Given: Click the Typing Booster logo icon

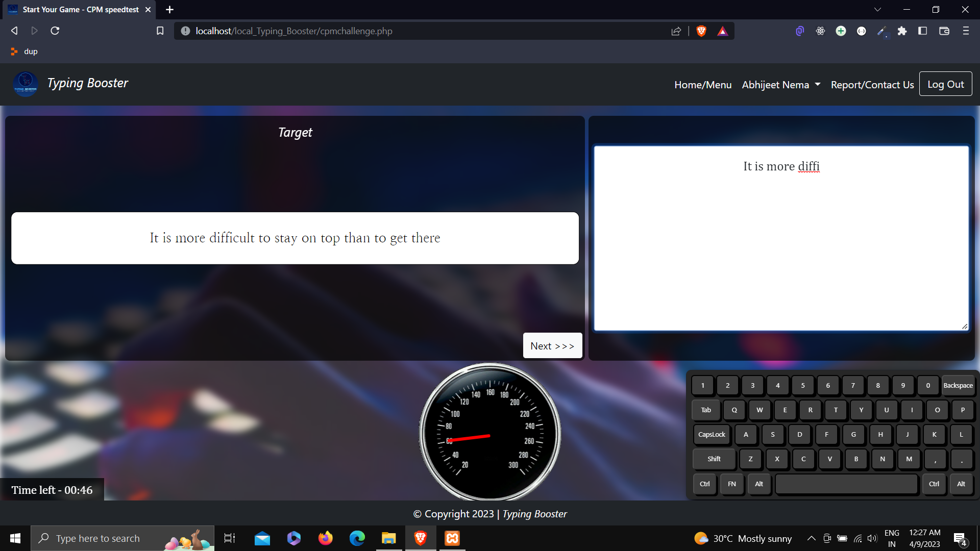Looking at the screenshot, I should (25, 84).
